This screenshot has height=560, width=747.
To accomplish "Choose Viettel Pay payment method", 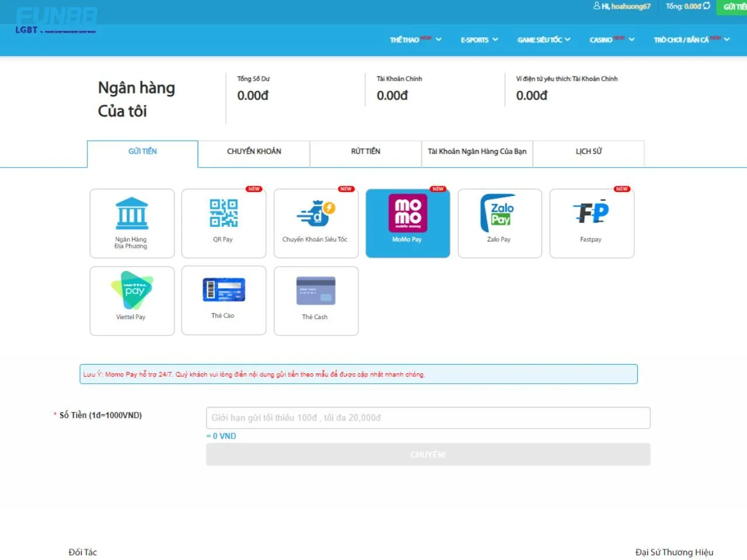I will coord(132,301).
